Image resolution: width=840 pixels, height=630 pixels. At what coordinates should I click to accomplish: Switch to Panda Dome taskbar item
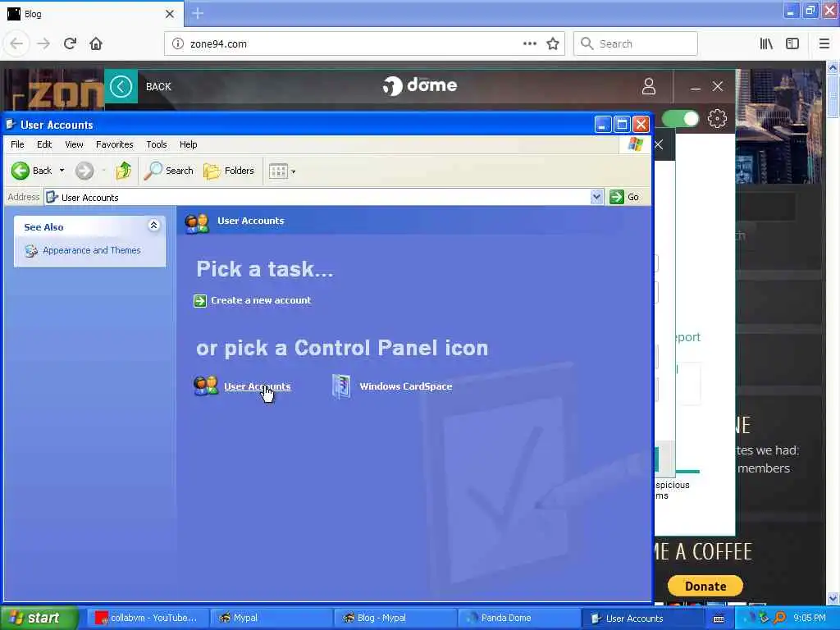518,618
